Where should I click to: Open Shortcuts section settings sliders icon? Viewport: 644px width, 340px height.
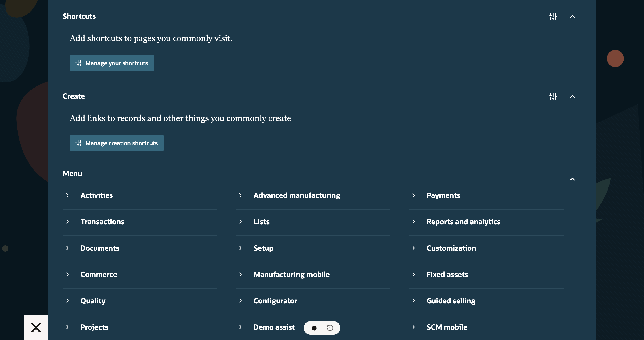click(x=553, y=17)
